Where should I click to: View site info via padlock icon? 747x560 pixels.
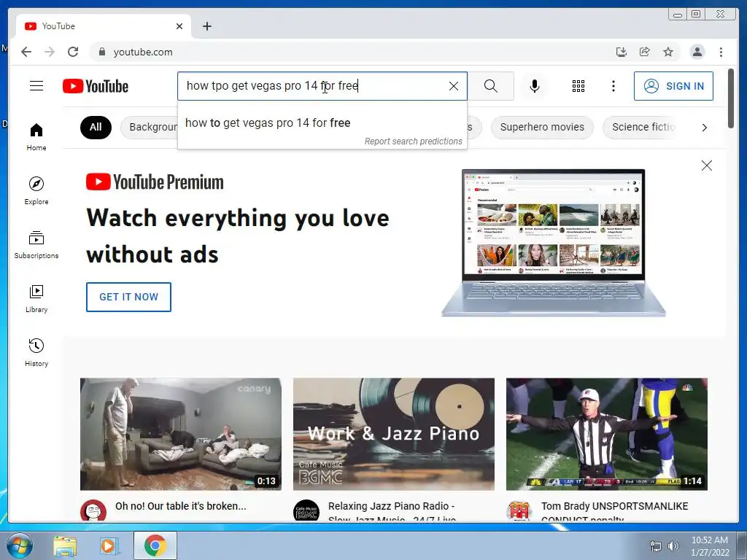[x=101, y=52]
